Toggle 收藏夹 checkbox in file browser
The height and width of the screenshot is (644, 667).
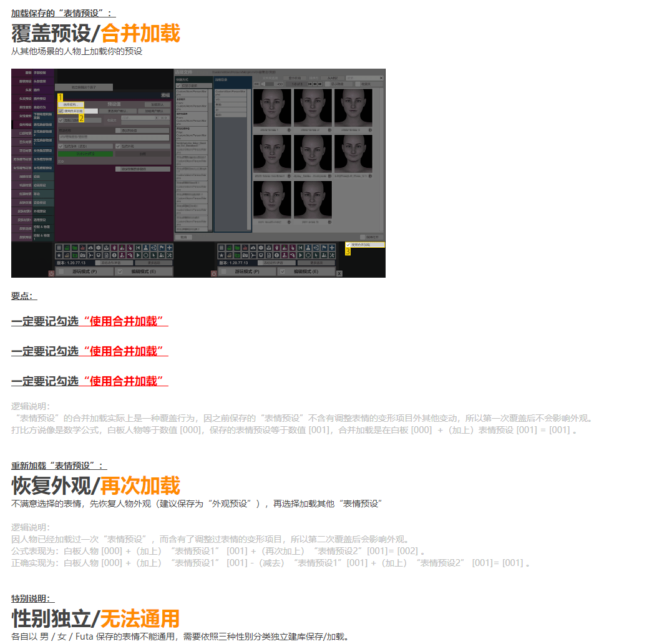click(369, 84)
